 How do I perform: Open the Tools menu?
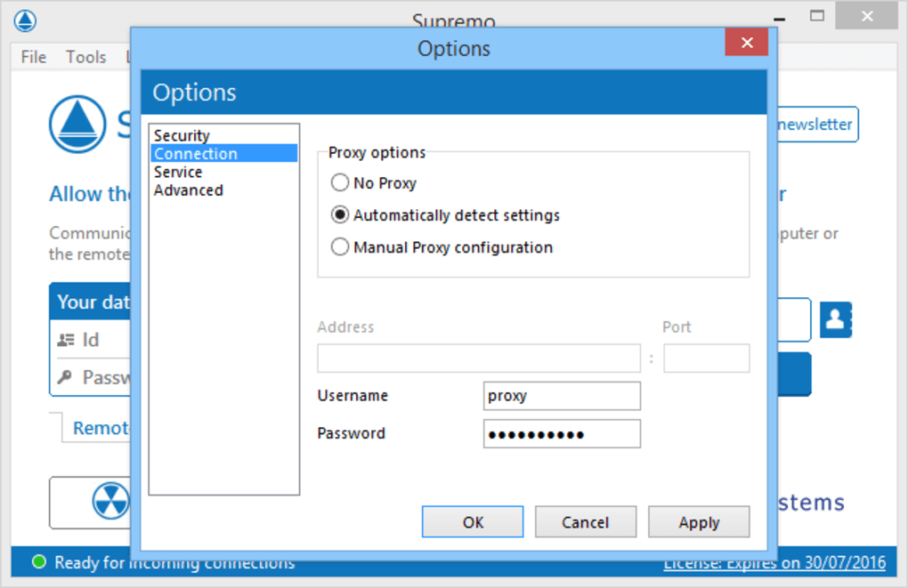[85, 56]
